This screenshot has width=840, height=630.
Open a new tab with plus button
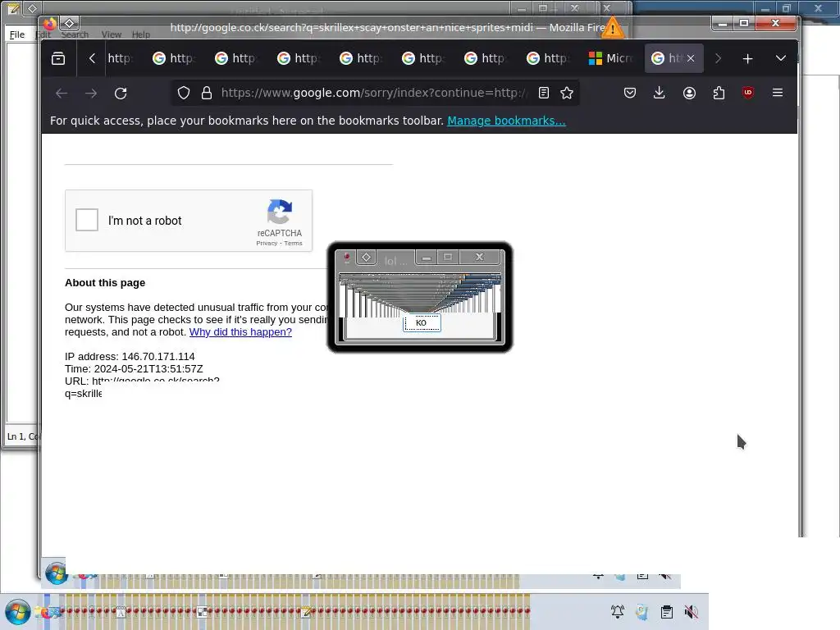[747, 58]
